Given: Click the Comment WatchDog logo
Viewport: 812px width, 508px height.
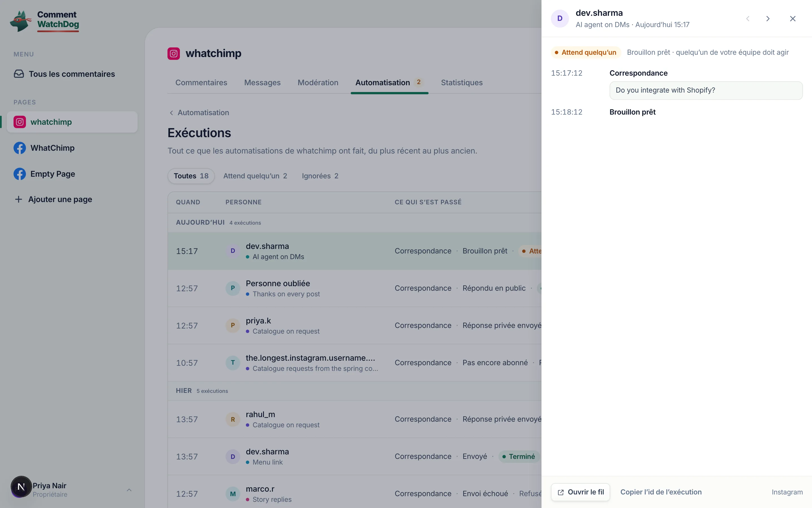Looking at the screenshot, I should 45,21.
